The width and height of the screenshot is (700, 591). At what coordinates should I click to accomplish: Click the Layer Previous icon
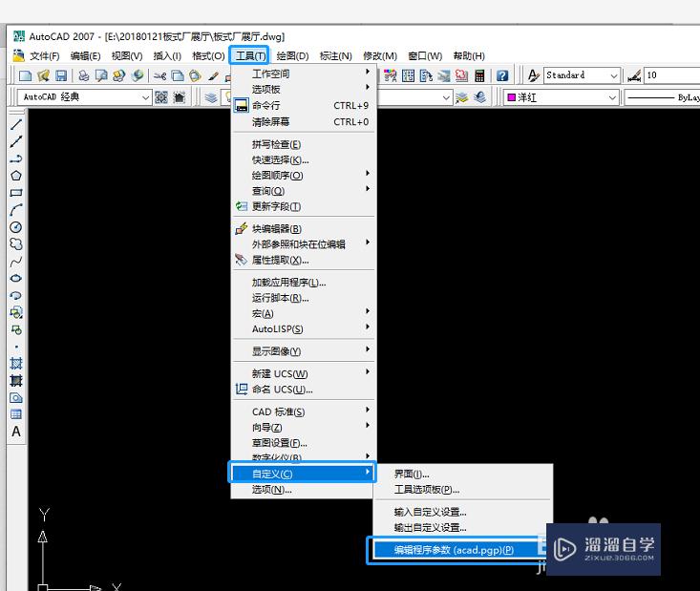click(x=480, y=97)
